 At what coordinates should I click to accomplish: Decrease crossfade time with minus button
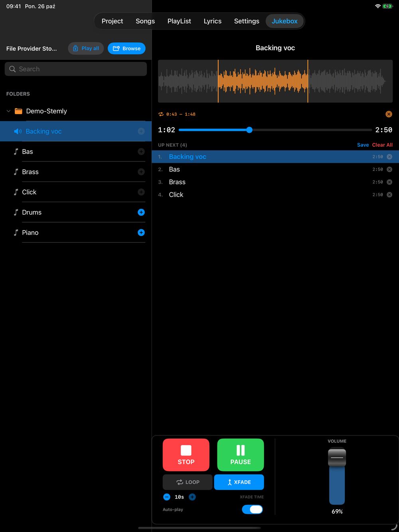click(167, 497)
